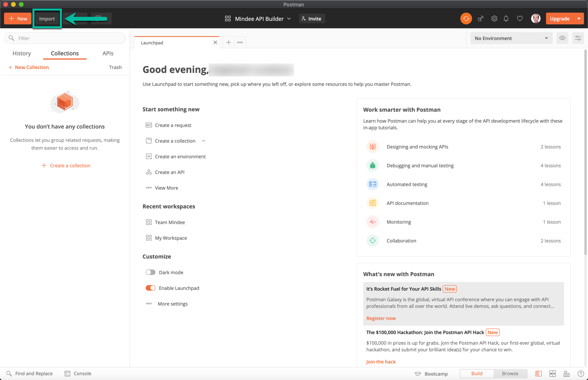This screenshot has height=380, width=588.
Task: Open My Workspace from recent workspaces
Action: click(166, 238)
